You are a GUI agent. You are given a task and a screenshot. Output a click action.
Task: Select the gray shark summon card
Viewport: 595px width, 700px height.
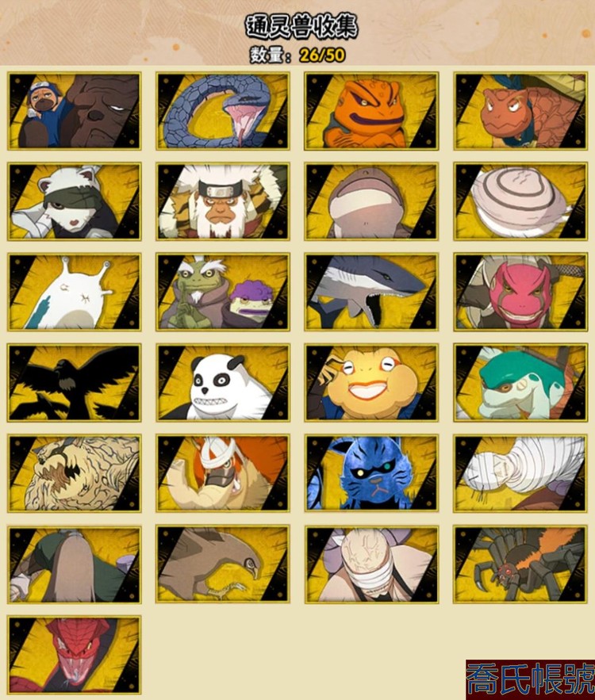click(x=371, y=293)
